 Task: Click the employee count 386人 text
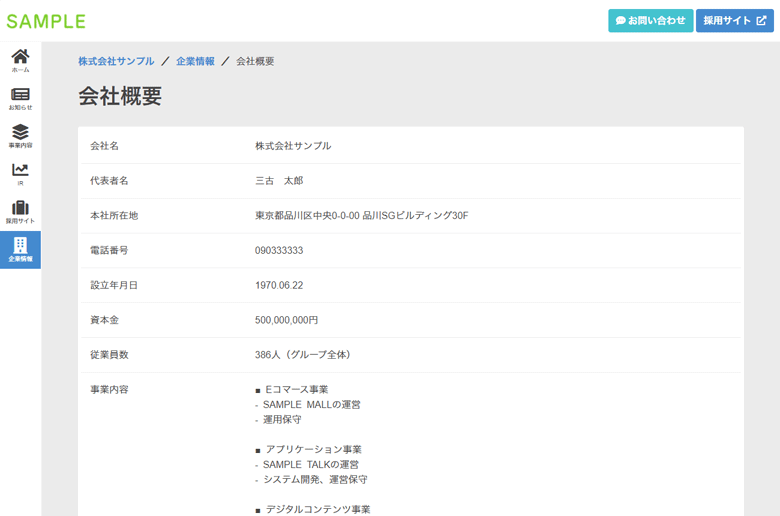click(303, 354)
